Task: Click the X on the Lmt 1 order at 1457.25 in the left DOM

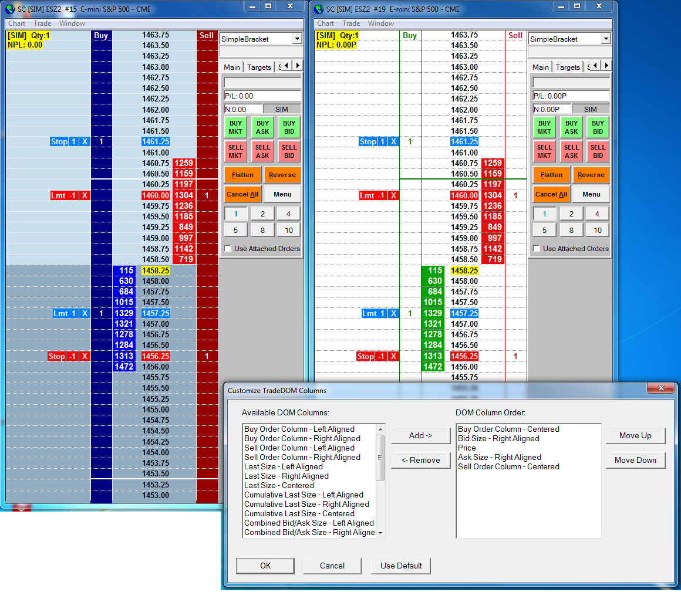Action: click(85, 314)
